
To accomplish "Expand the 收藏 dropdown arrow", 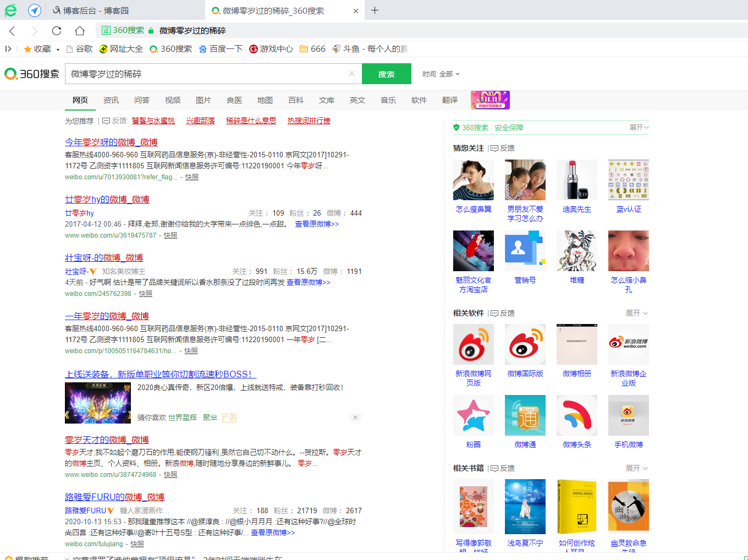I will (58, 50).
